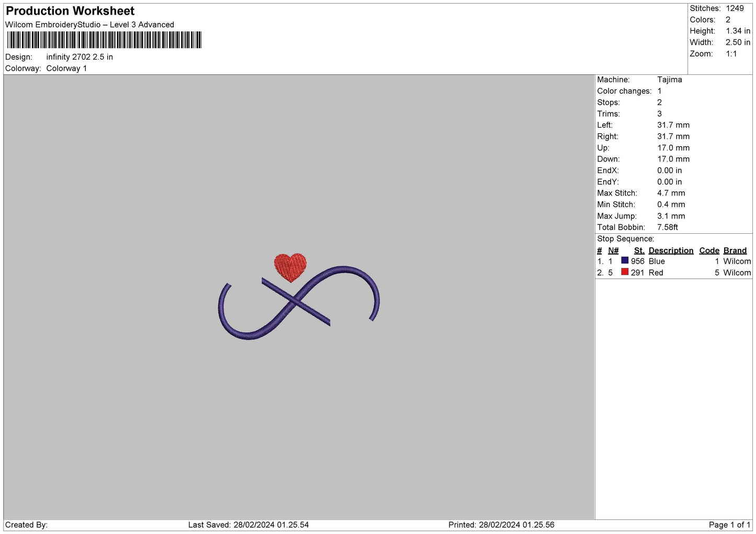Click the Total Bobbin value 7.58ft
Viewport: 756px width, 534px height.
[x=668, y=228]
